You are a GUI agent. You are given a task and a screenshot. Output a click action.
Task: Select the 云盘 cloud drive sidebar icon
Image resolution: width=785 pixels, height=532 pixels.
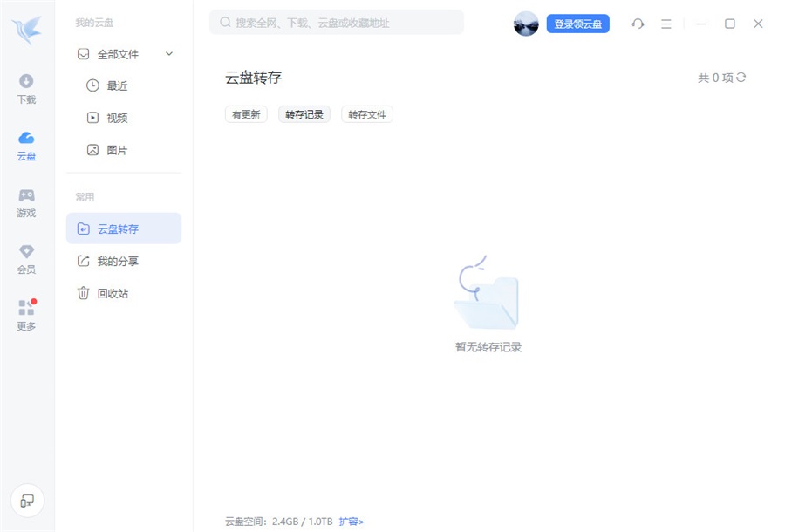click(x=25, y=144)
